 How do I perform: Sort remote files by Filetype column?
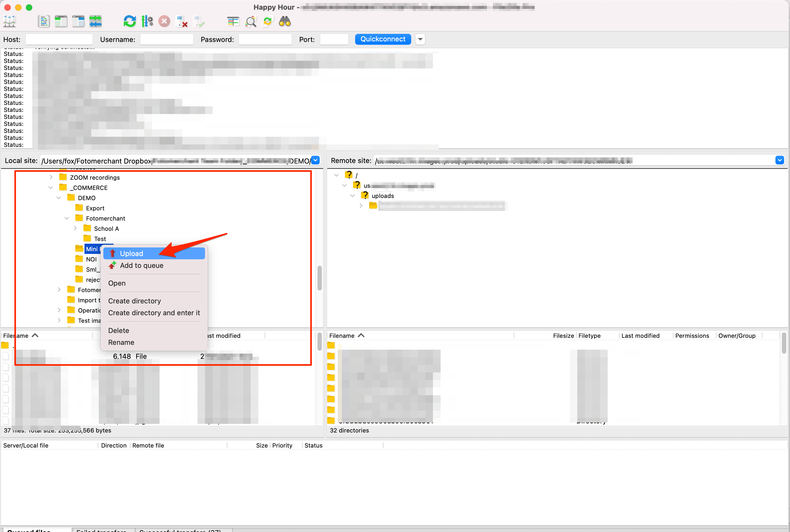[x=590, y=336]
